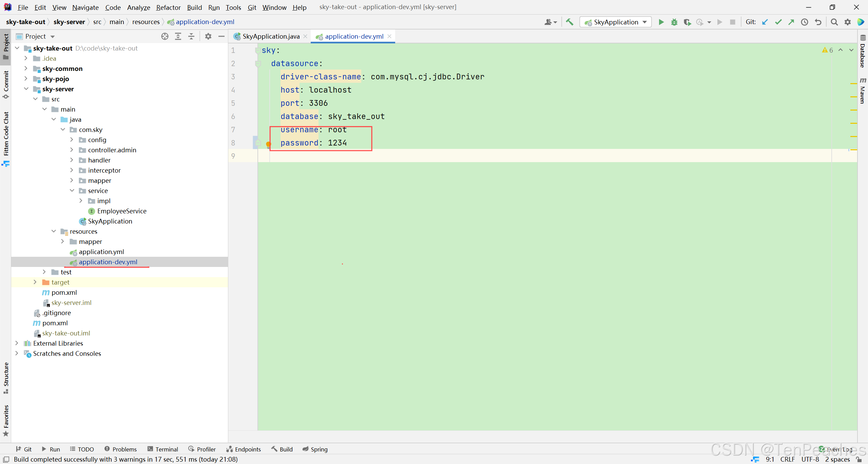The width and height of the screenshot is (868, 464).
Task: Open Git show history clock icon
Action: [804, 22]
